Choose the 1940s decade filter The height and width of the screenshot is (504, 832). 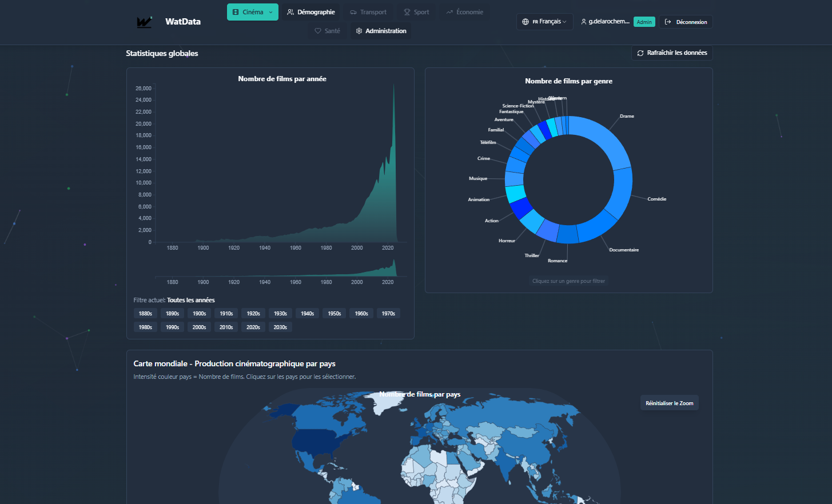pos(308,313)
